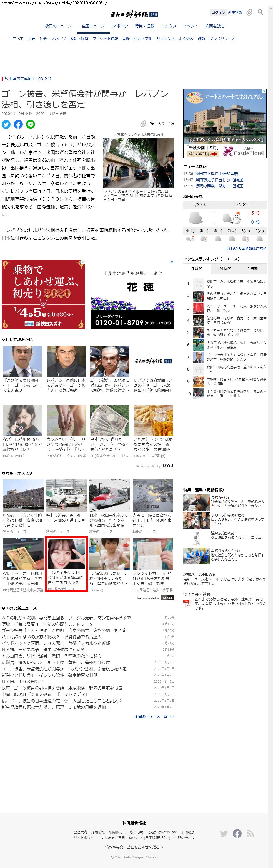Click お気に入りに登録 favorite button
The image size is (273, 868).
coord(158,124)
